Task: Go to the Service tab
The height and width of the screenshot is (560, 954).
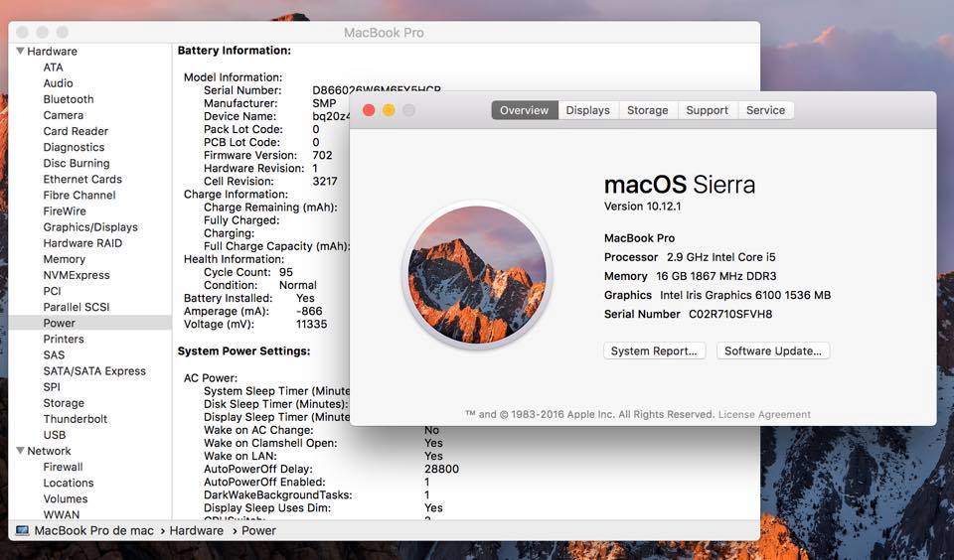Action: click(765, 110)
